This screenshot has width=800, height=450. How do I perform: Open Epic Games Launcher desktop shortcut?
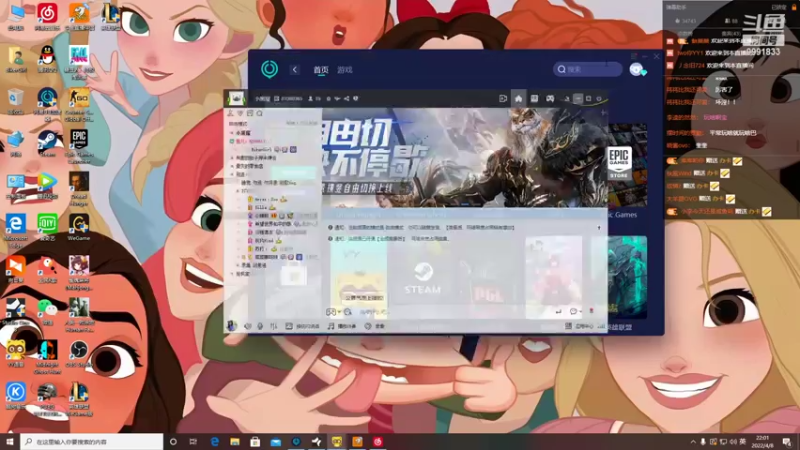[79, 146]
